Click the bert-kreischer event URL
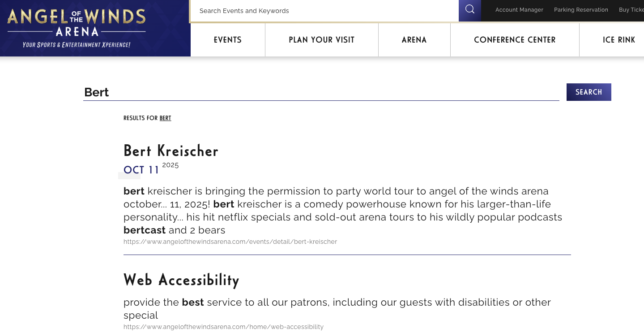644x333 pixels. [x=230, y=242]
